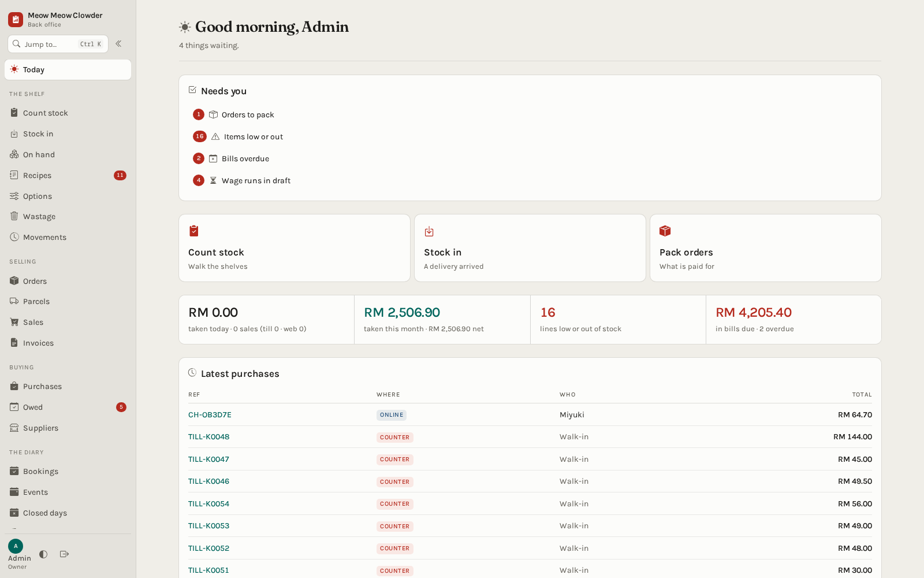Open purchase TILL-K0051

[x=208, y=570]
